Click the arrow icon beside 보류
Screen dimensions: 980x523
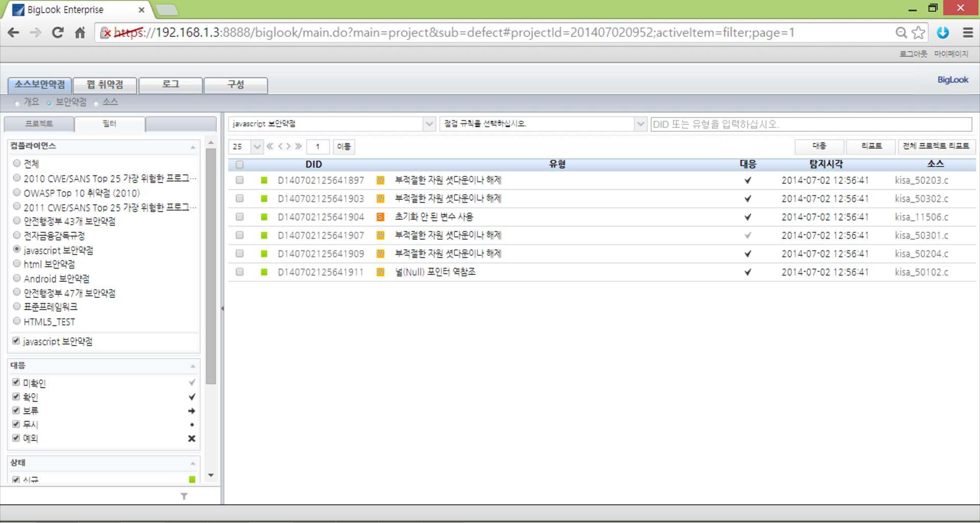pyautogui.click(x=191, y=411)
